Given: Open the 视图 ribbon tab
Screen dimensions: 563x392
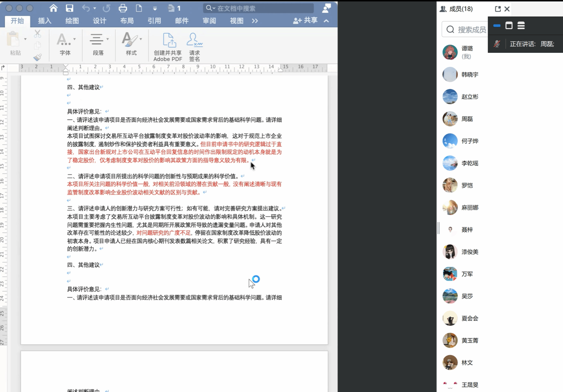Looking at the screenshot, I should click(237, 21).
